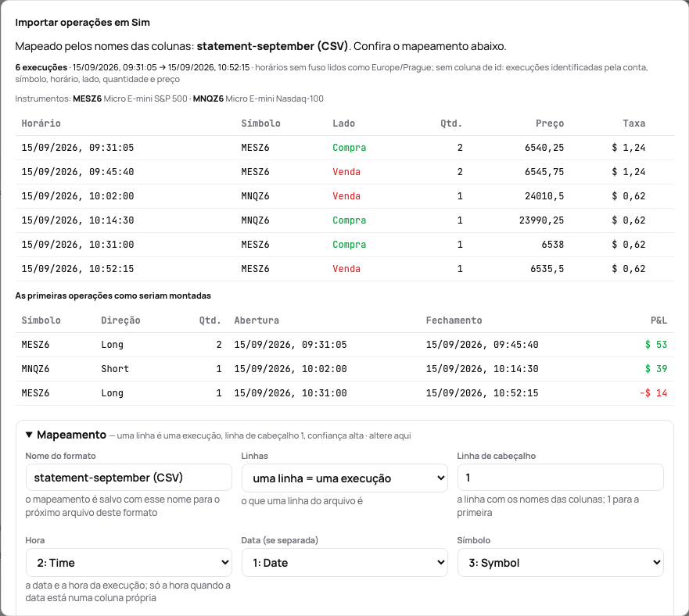The width and height of the screenshot is (689, 616).
Task: Select the P&L value $ 39
Action: (x=655, y=369)
